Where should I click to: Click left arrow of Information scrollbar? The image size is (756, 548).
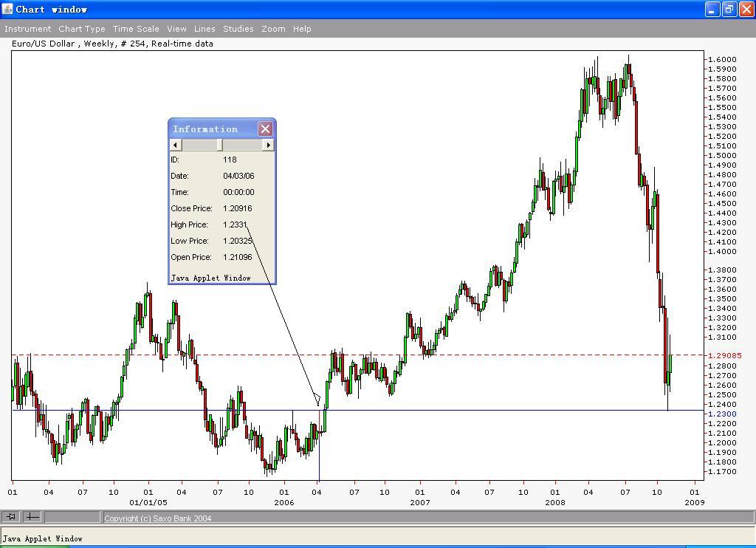click(x=176, y=145)
